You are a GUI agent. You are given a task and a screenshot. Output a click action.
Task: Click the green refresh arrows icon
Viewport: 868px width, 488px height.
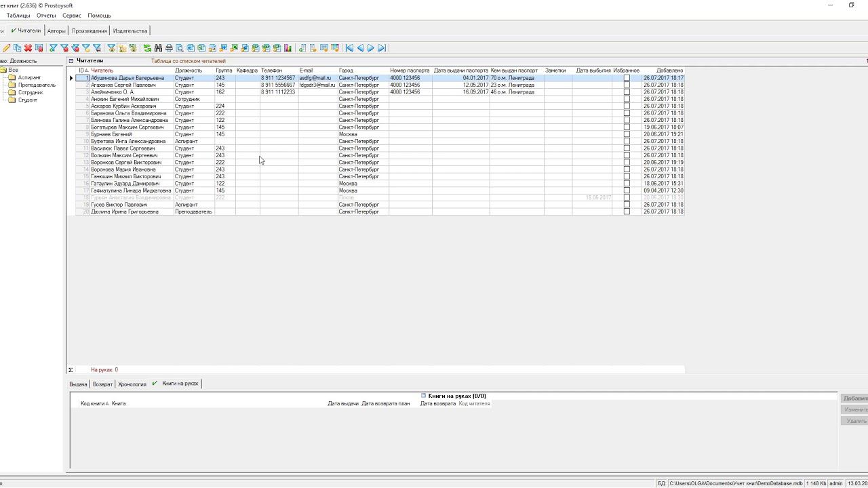[x=147, y=48]
